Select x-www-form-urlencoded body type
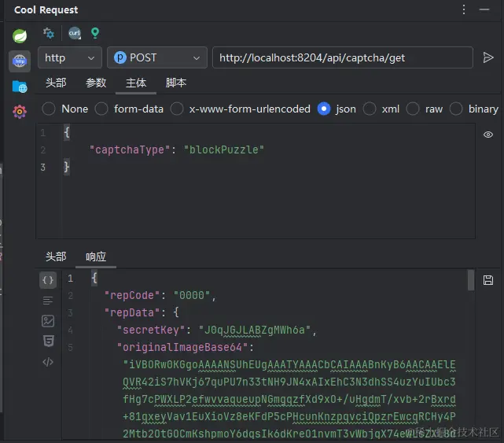 241,109
